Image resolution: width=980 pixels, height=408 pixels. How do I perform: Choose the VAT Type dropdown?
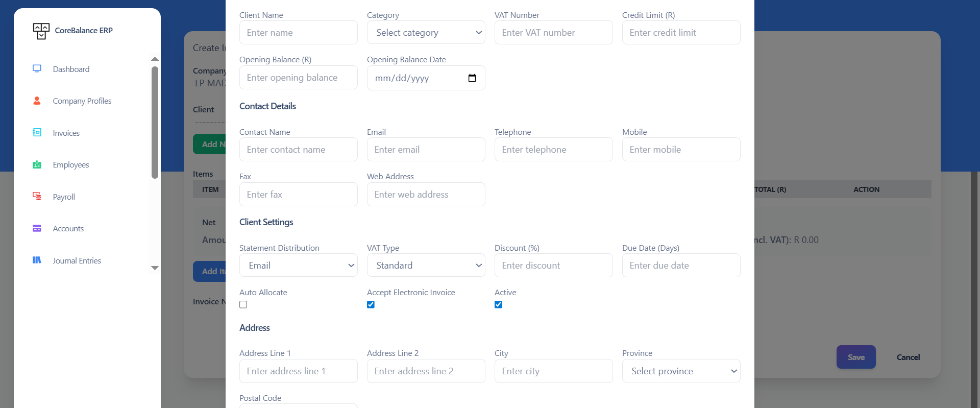(426, 266)
